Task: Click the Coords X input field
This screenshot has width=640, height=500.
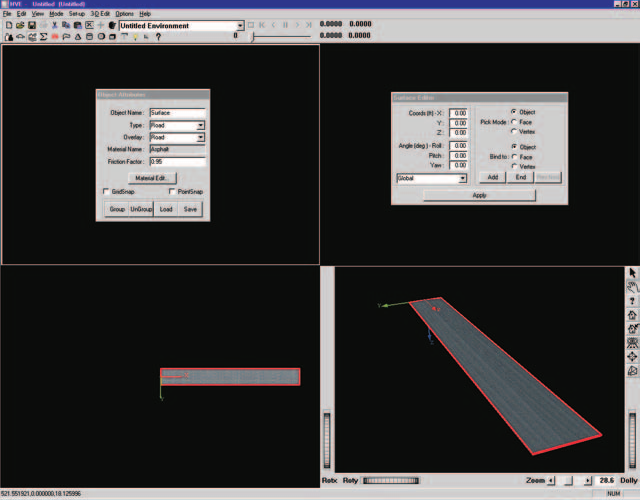Action: coord(458,113)
